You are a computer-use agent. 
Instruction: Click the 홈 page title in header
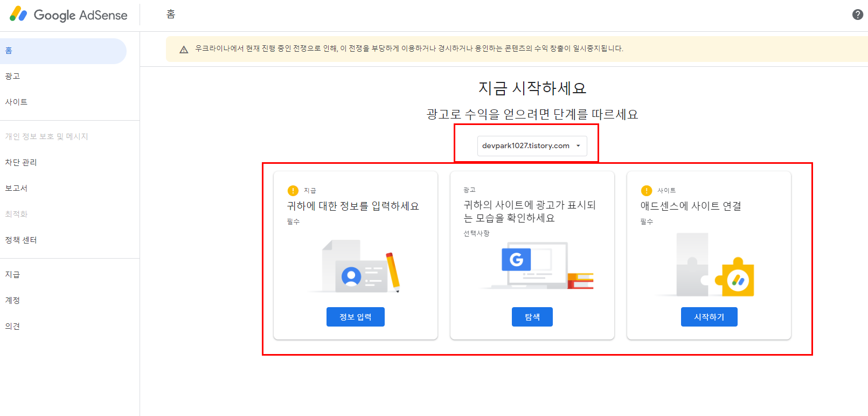[171, 15]
